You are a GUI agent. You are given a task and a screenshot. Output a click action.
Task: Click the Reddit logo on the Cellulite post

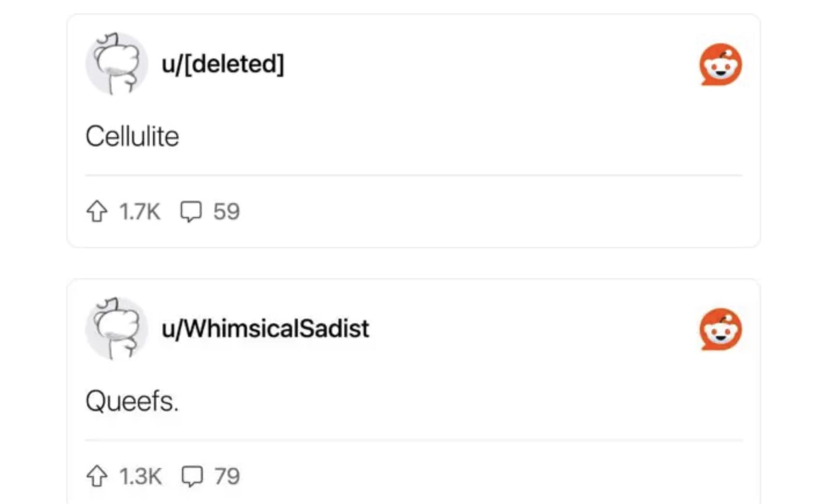coord(720,65)
